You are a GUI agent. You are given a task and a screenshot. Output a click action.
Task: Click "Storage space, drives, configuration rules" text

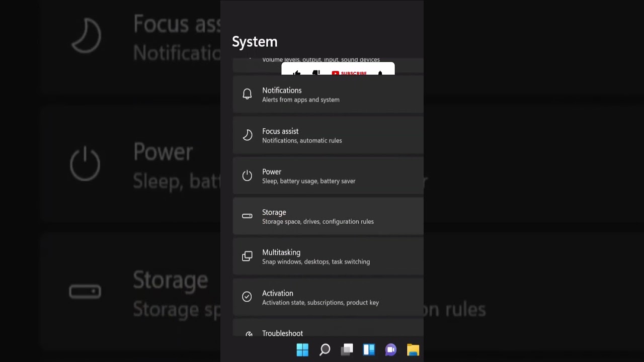(318, 221)
